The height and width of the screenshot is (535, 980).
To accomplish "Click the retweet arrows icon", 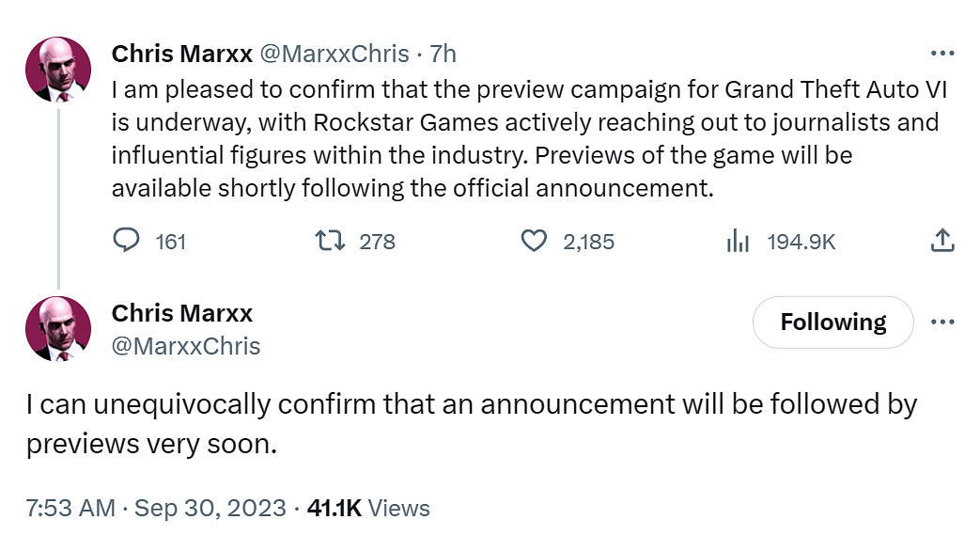I will (334, 242).
